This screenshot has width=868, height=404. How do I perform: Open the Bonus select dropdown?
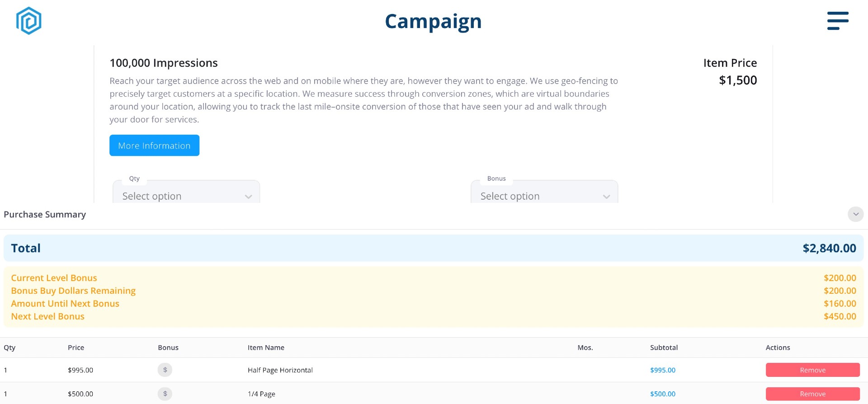(x=544, y=196)
